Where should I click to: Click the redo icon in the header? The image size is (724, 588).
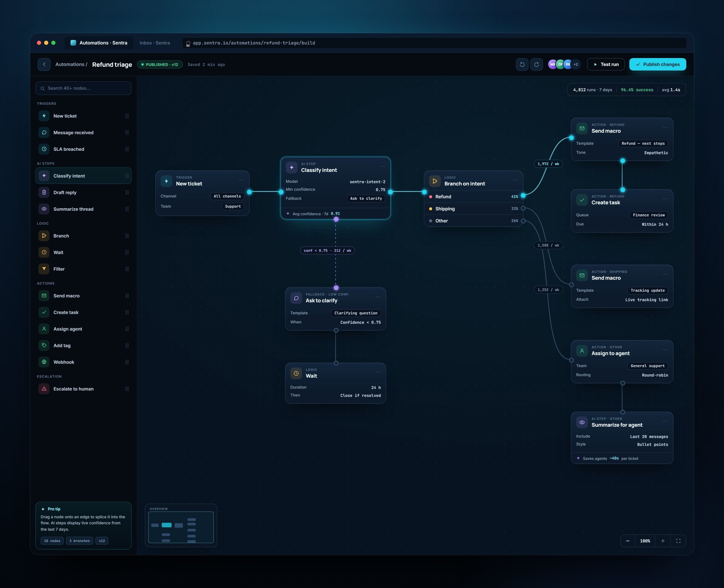click(x=536, y=64)
